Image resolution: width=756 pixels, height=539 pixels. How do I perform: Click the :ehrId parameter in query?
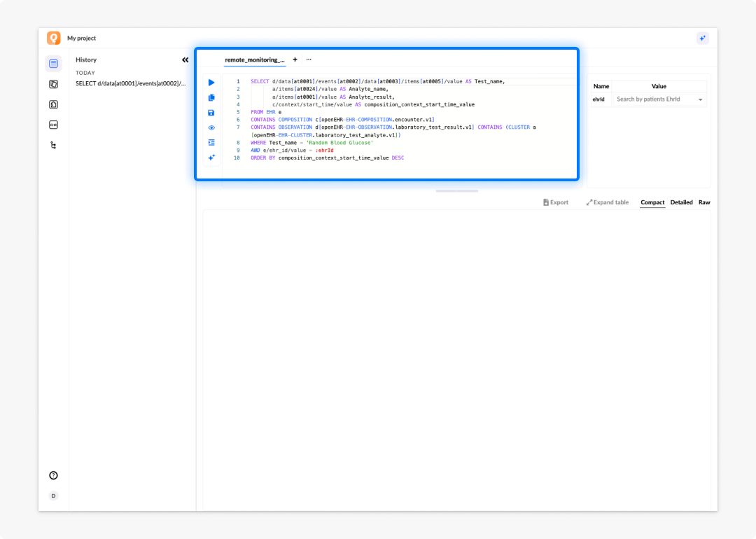click(x=324, y=150)
